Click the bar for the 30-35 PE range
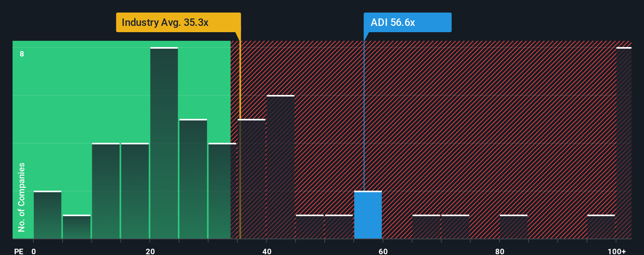Screen dimensions: 644x255 tap(222, 191)
